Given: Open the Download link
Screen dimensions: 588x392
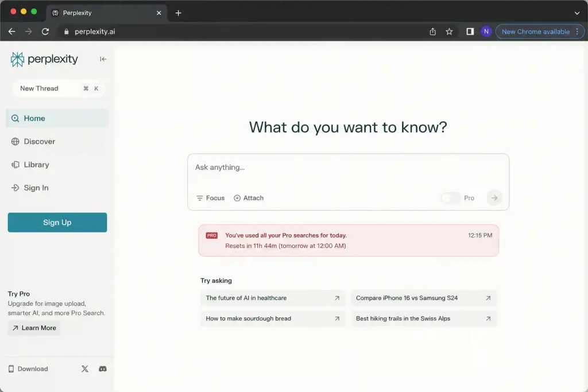Looking at the screenshot, I should coord(29,369).
